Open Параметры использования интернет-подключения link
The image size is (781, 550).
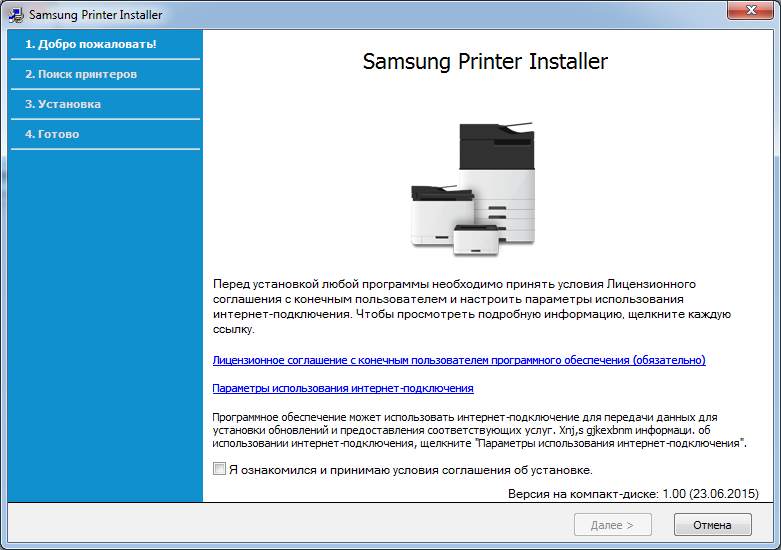[343, 388]
